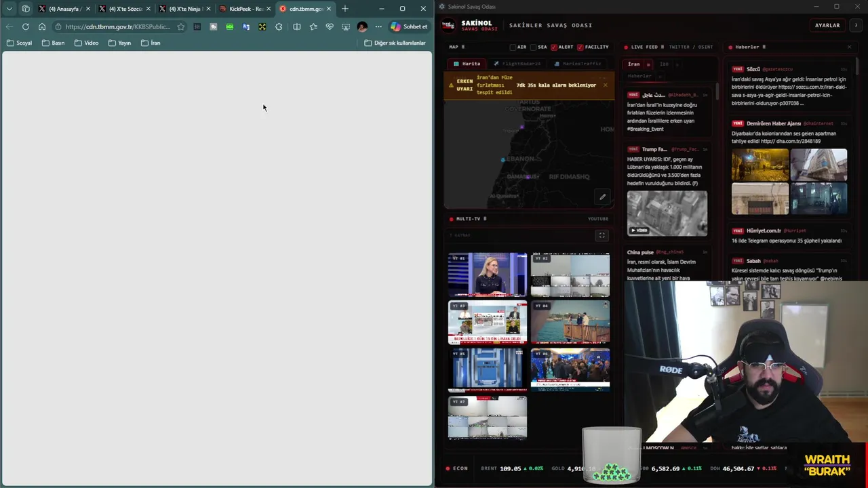Open the Sabah news item
Screen dimensions: 868x488
click(789, 269)
